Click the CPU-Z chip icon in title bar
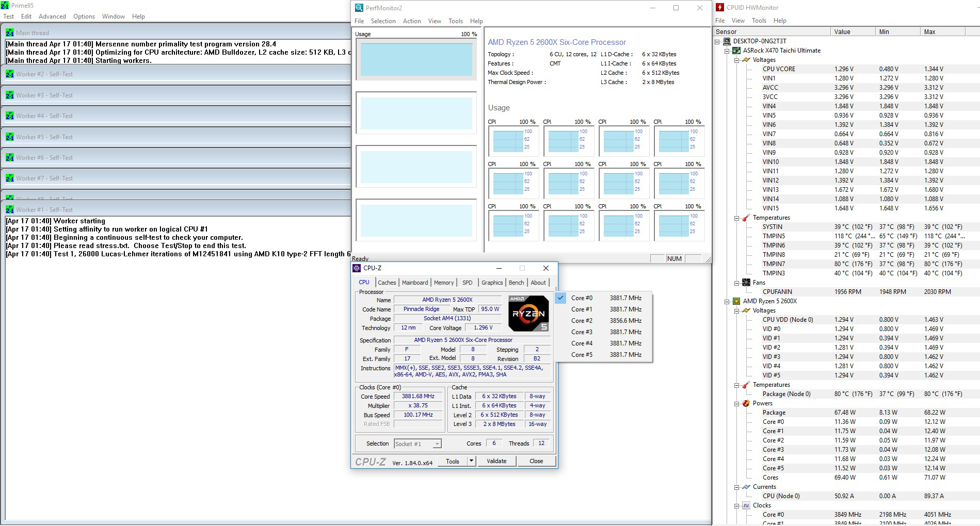This screenshot has height=526, width=980. coord(357,268)
